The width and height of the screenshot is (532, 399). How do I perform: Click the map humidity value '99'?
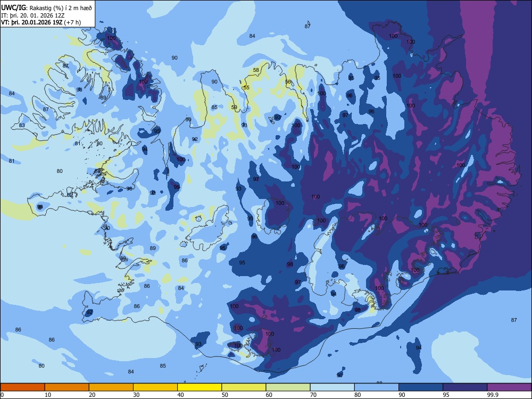pyautogui.click(x=177, y=187)
